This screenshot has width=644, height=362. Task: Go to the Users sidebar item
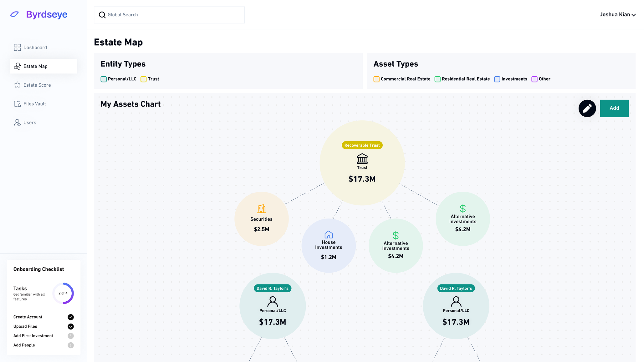(30, 123)
